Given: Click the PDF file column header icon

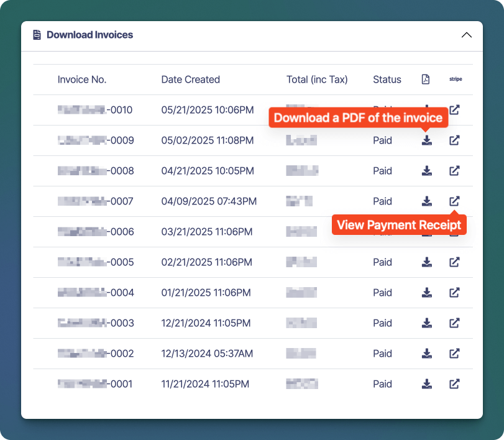Looking at the screenshot, I should click(x=425, y=80).
